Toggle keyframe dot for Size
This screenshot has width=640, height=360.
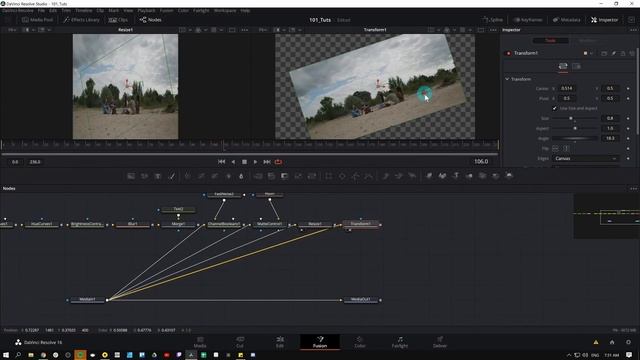628,118
